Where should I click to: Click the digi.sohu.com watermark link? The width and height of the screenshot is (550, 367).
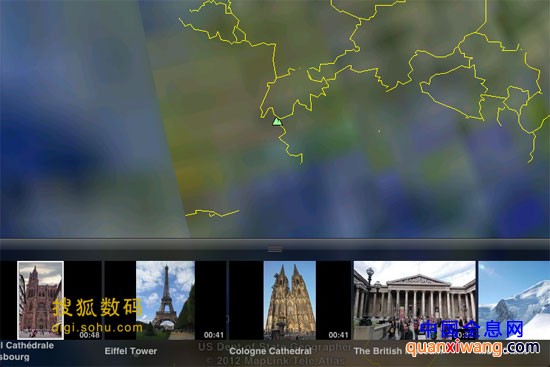coord(97,328)
